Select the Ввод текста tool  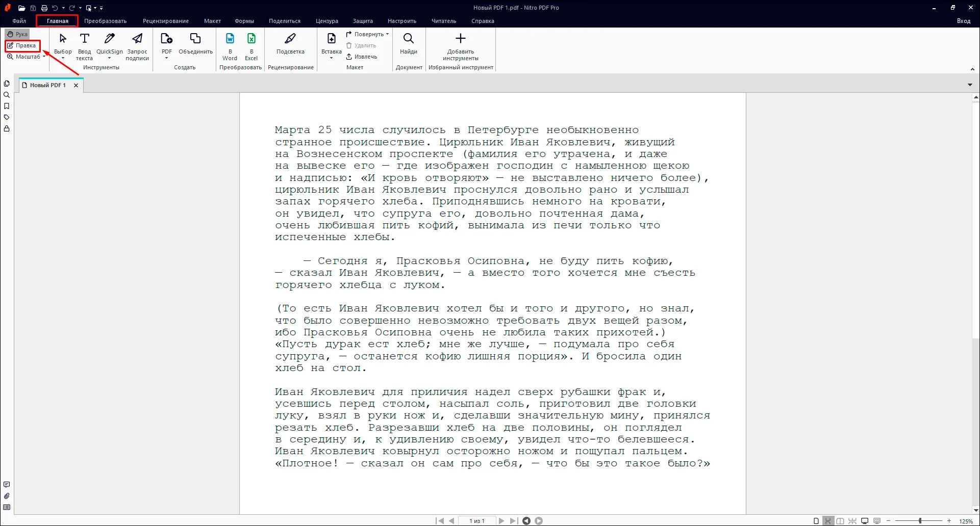pyautogui.click(x=85, y=46)
